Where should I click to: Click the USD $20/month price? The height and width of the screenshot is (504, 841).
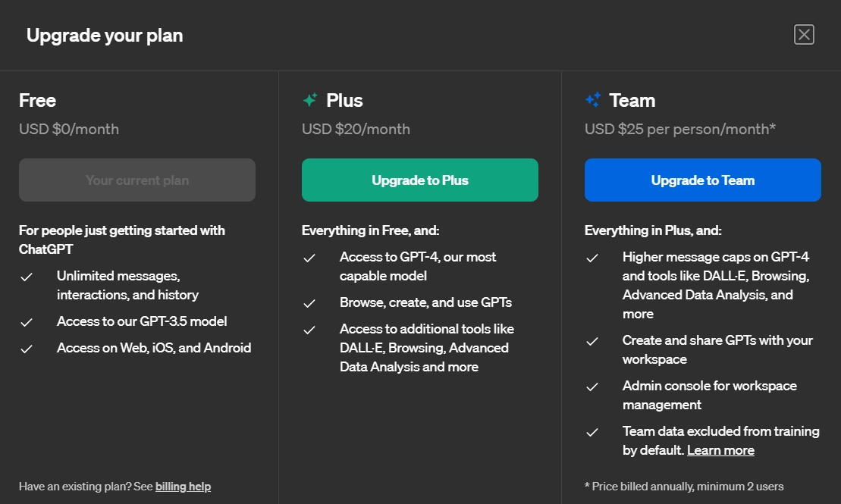pyautogui.click(x=356, y=129)
